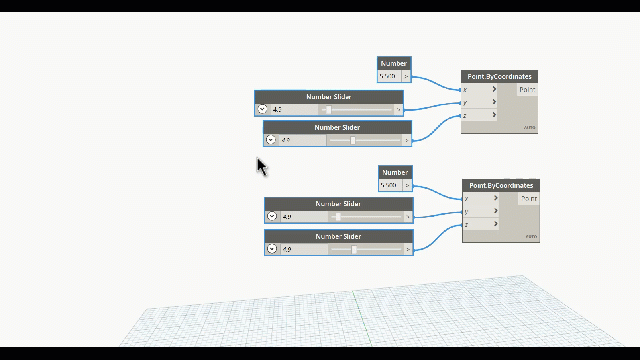Expand settings chevron of slider feeding lower z input

(272, 249)
